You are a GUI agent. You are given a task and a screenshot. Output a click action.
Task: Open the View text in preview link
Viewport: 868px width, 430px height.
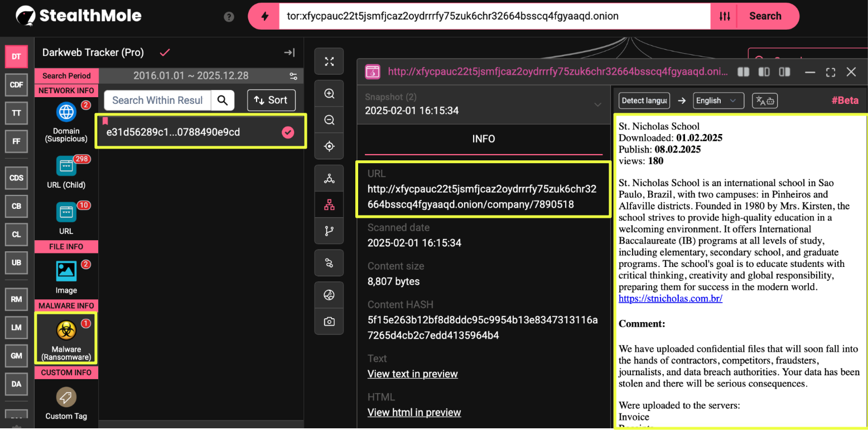[412, 374]
